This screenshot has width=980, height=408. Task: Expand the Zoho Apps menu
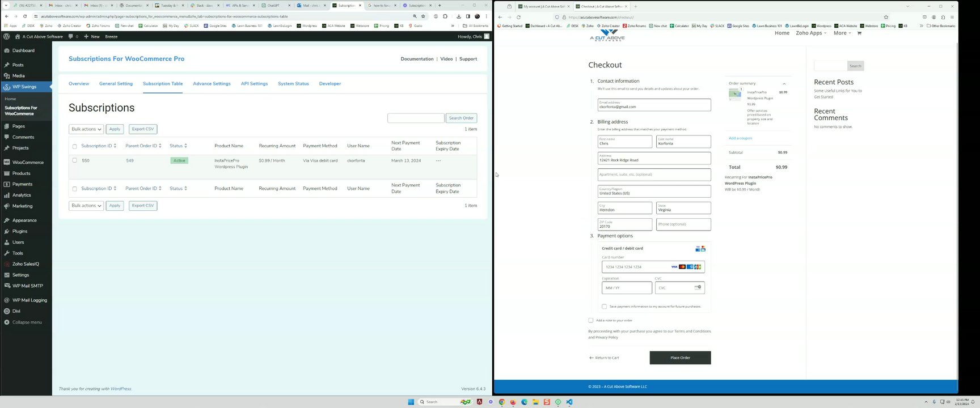point(811,33)
